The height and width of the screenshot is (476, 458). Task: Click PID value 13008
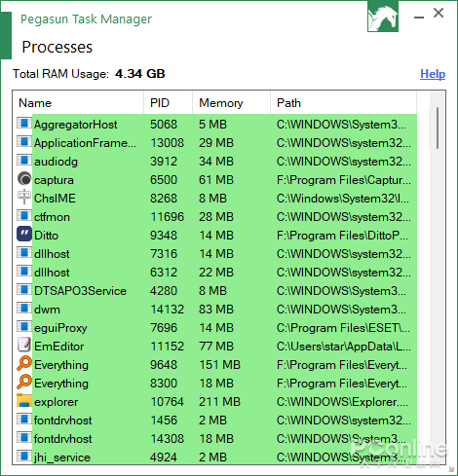(168, 143)
